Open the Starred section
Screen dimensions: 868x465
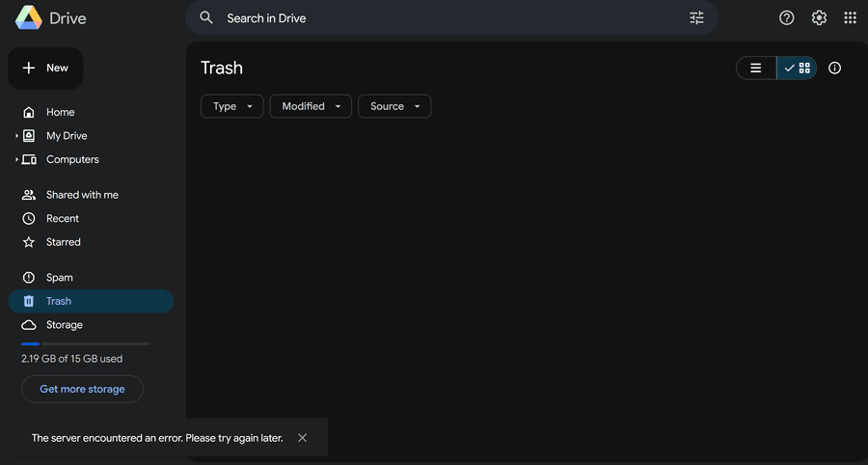point(63,242)
